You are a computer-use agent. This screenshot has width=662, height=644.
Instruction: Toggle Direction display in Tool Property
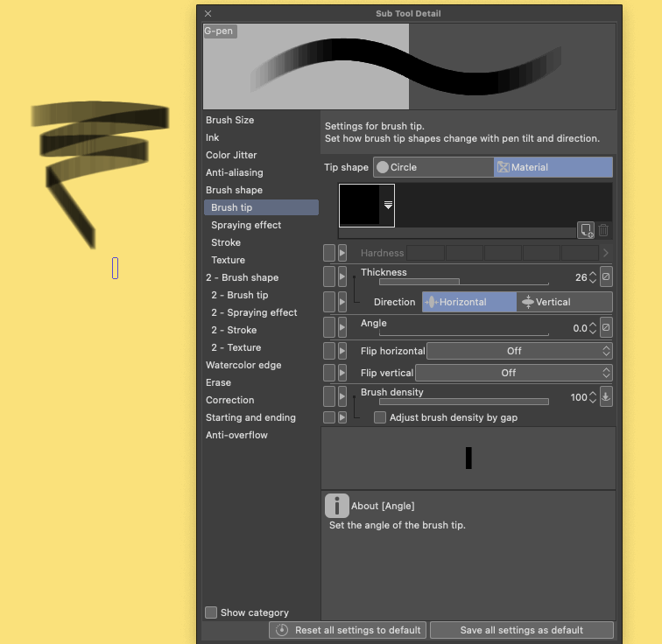[x=329, y=302]
